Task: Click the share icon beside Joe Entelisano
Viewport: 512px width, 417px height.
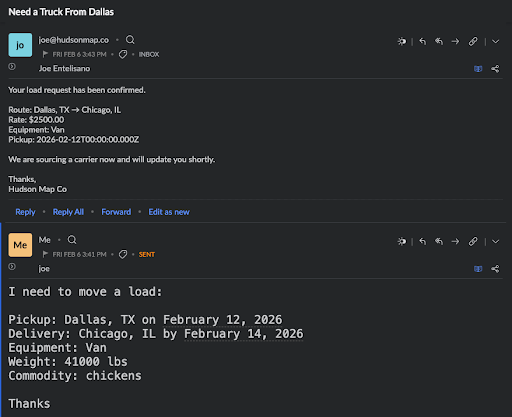Action: pos(495,69)
